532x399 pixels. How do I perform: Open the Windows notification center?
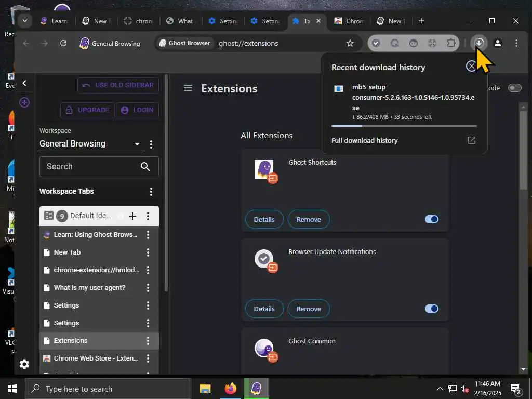(x=516, y=389)
